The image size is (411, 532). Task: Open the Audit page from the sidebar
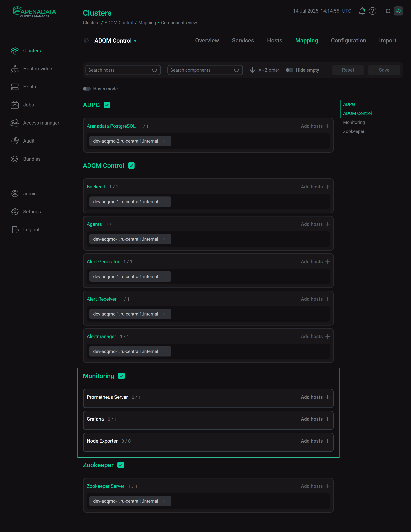coord(29,141)
